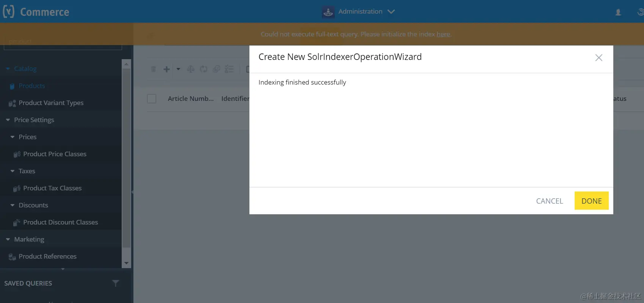Click the Administration perspective icon
This screenshot has width=644, height=303.
point(328,12)
